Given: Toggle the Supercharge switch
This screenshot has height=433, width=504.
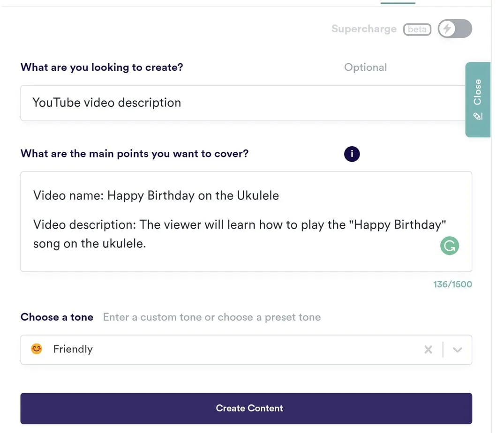Looking at the screenshot, I should (x=454, y=29).
